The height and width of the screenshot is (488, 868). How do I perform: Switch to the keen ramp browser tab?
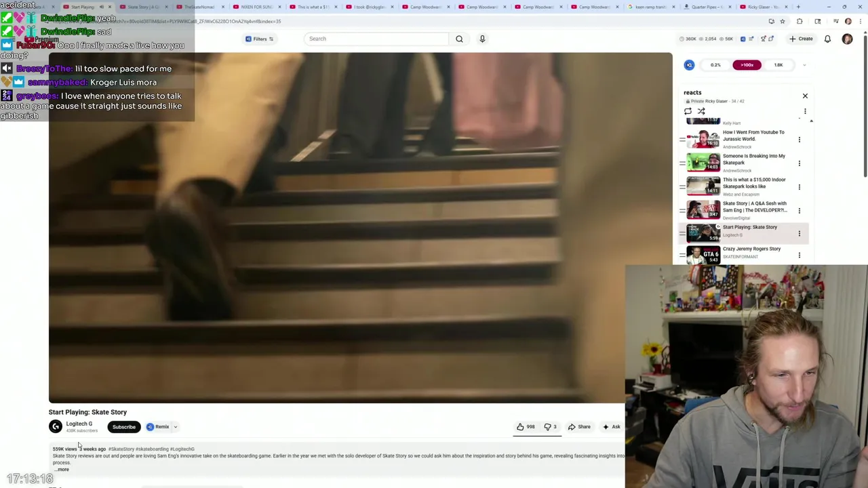(x=650, y=7)
